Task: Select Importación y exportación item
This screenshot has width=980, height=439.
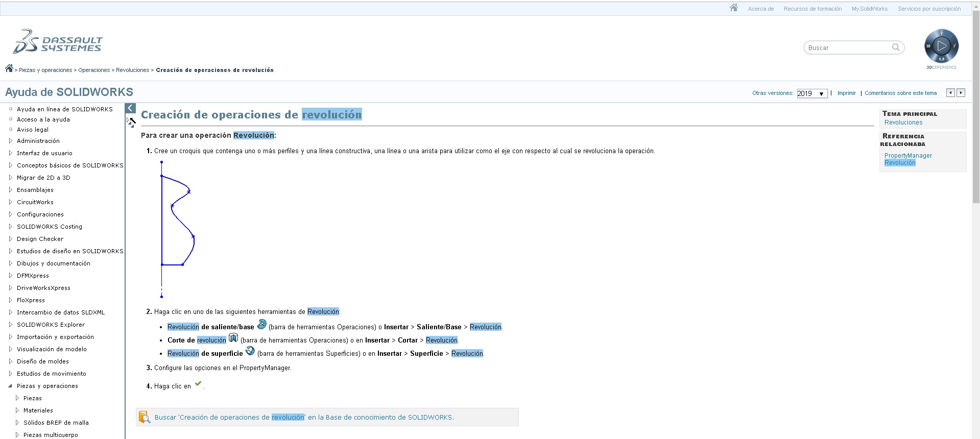Action: click(55, 336)
